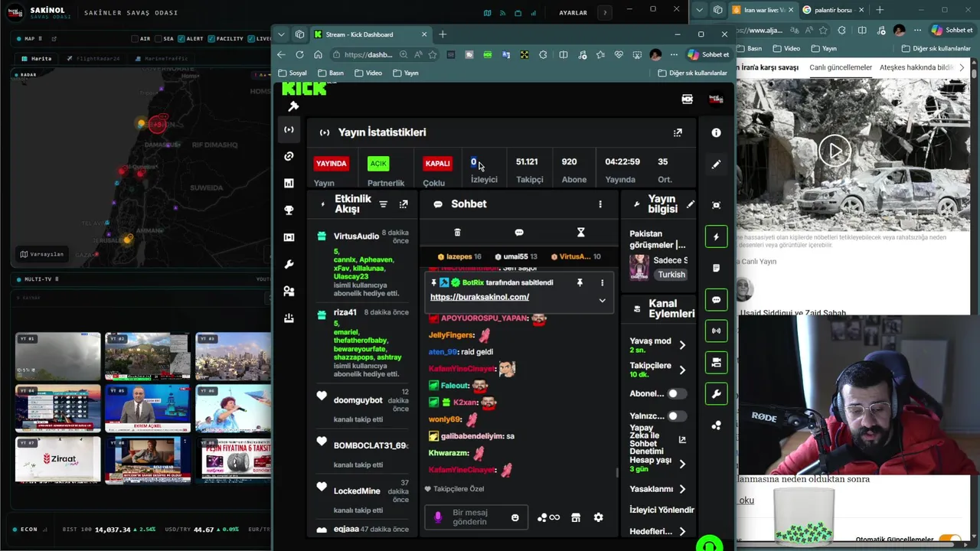Expand the pinned message chevron

[602, 300]
